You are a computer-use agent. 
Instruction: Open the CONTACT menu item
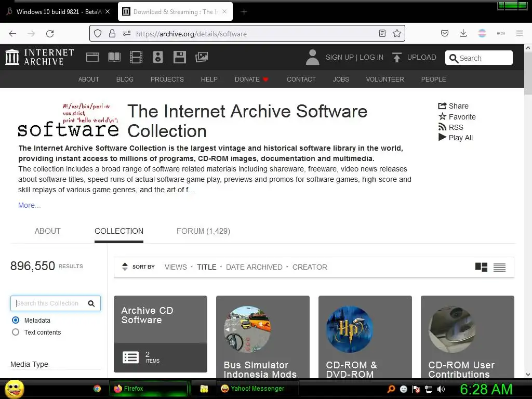click(301, 79)
